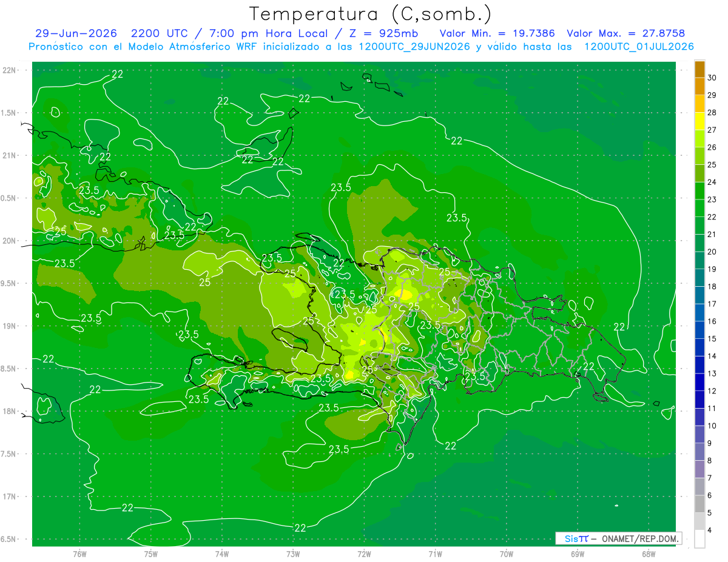Click the dark orange top color scale swatch
Viewport: 728px width, 562px height.
point(699,69)
